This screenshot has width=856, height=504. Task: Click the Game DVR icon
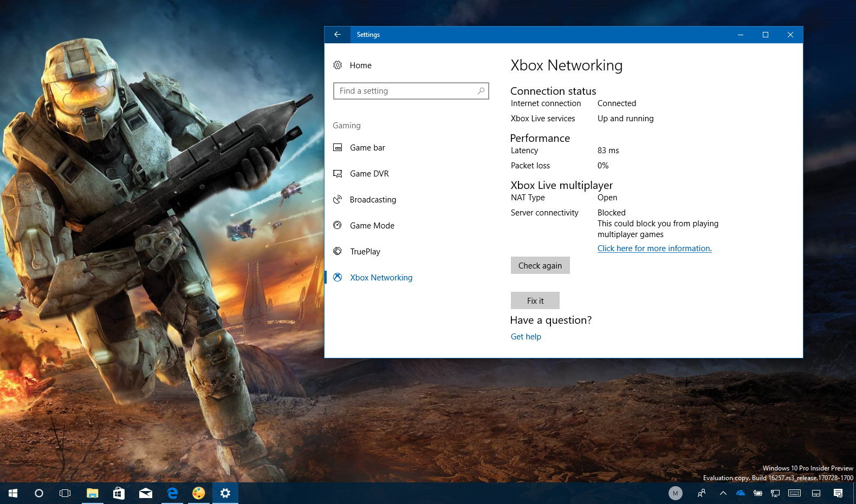338,174
